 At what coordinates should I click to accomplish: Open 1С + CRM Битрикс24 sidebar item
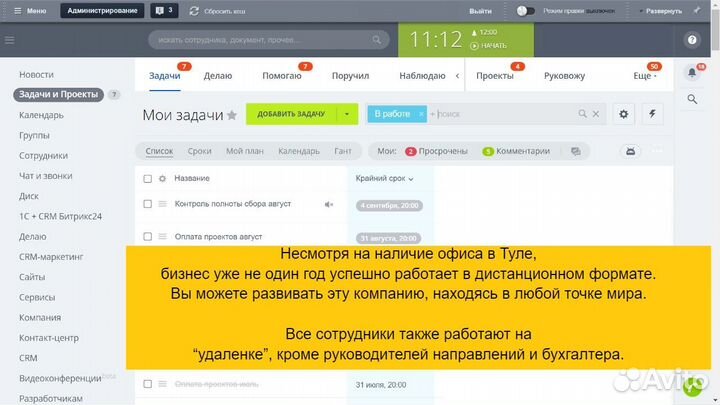click(x=60, y=216)
